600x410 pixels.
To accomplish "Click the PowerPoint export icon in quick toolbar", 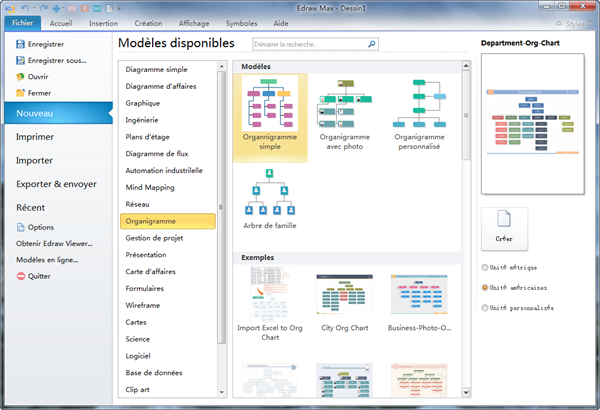I will point(85,8).
